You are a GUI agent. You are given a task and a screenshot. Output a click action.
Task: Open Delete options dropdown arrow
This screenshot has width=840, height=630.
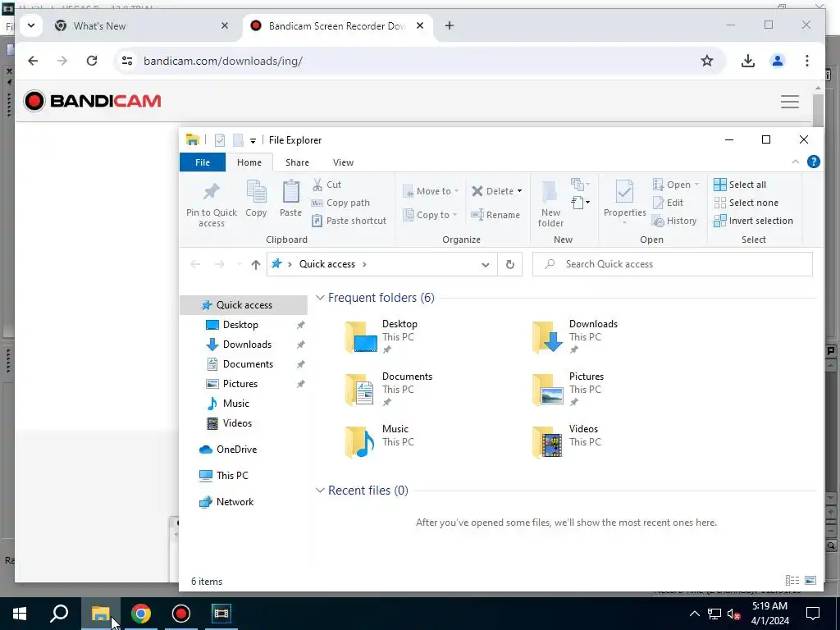point(519,190)
